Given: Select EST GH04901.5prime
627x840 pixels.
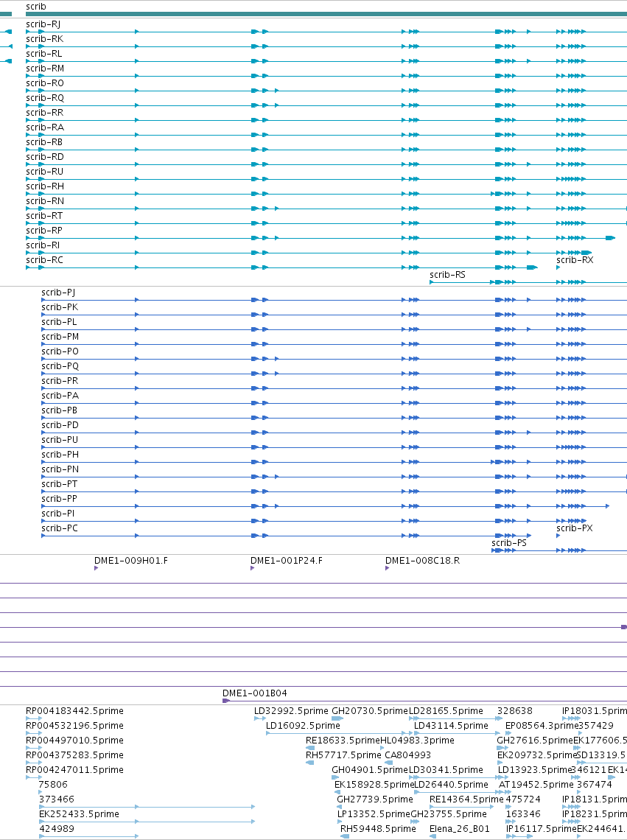Looking at the screenshot, I should [370, 769].
